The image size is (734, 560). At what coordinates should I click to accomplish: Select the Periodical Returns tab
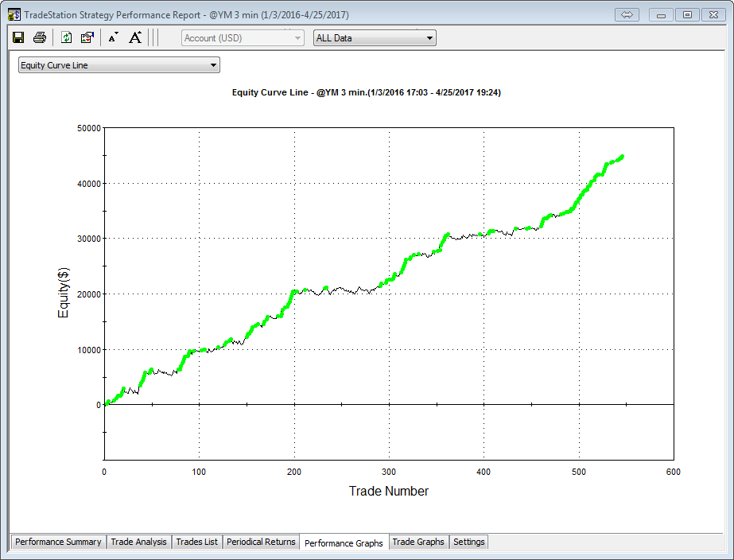coord(261,542)
